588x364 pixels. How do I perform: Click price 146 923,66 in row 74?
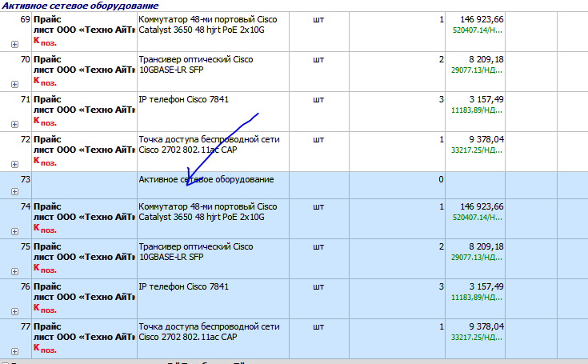pyautogui.click(x=482, y=206)
